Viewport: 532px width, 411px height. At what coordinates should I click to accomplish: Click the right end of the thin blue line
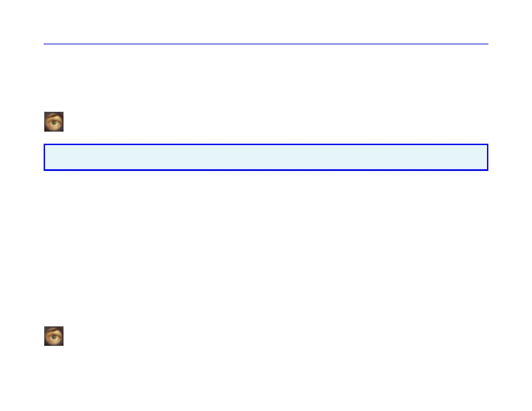click(x=487, y=44)
